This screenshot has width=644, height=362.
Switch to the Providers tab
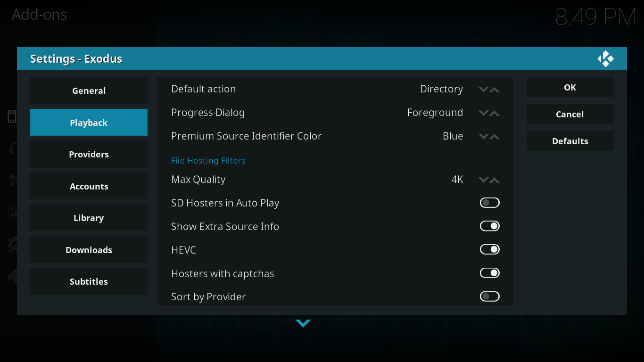89,154
